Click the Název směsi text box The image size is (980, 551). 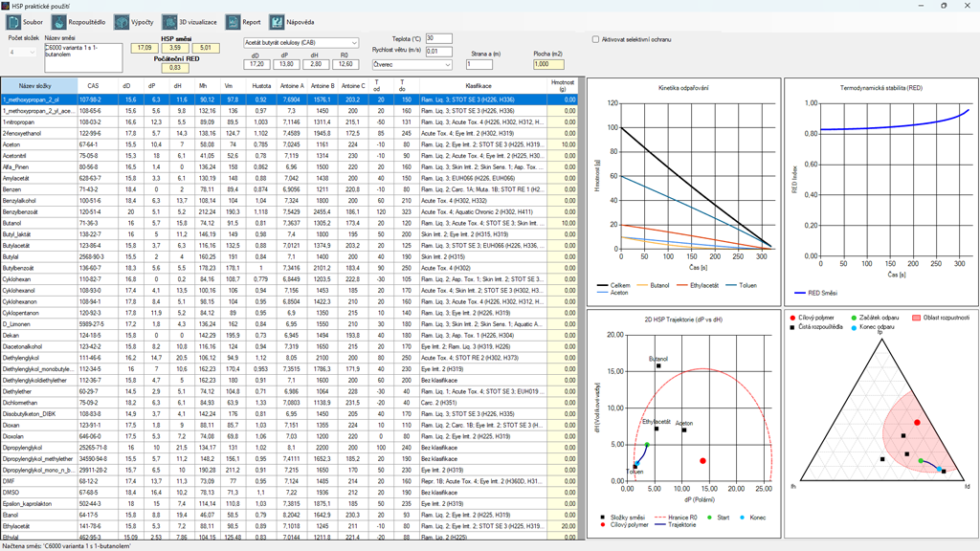coord(84,57)
